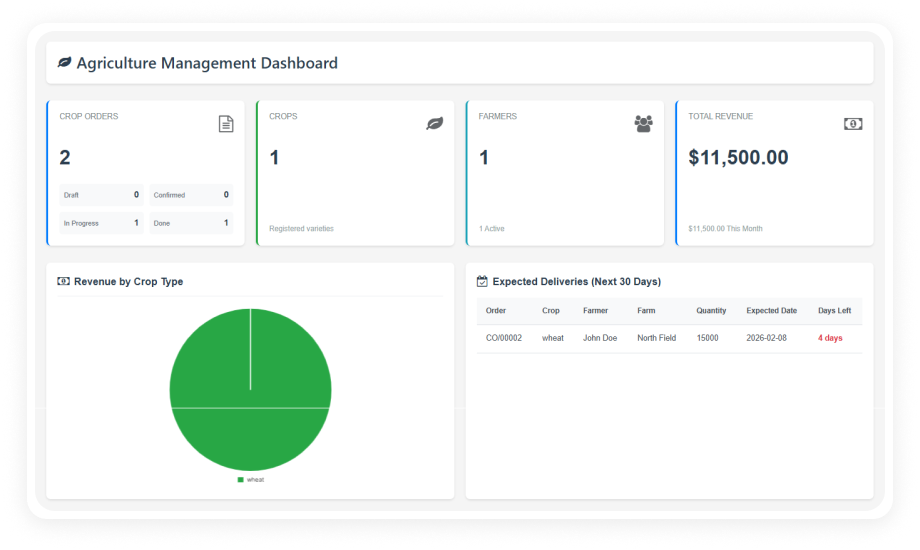Screen dimensions: 920x550
Task: Click the red 4 days label
Action: (x=830, y=338)
